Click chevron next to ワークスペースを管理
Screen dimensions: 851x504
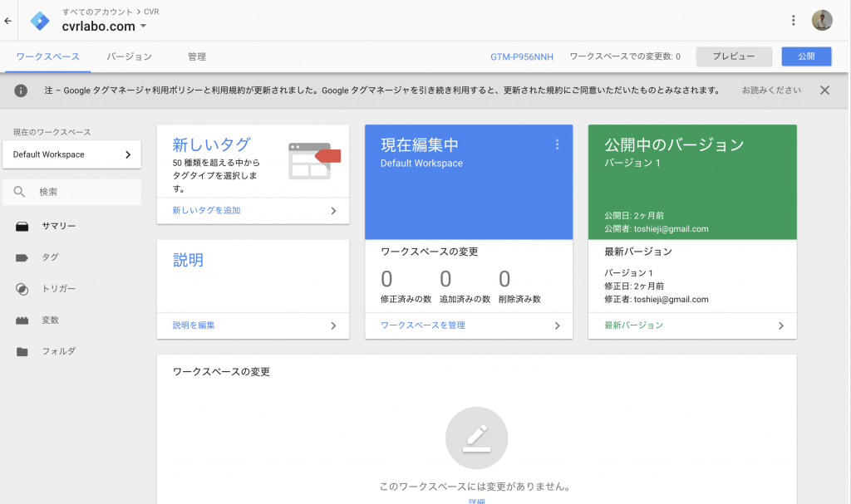tap(557, 326)
